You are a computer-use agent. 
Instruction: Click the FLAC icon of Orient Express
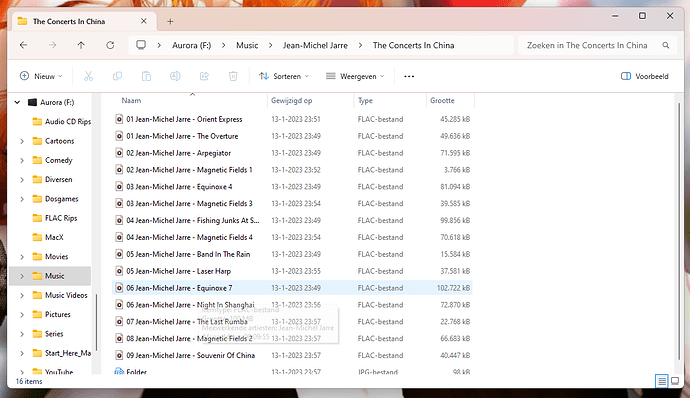(x=119, y=119)
